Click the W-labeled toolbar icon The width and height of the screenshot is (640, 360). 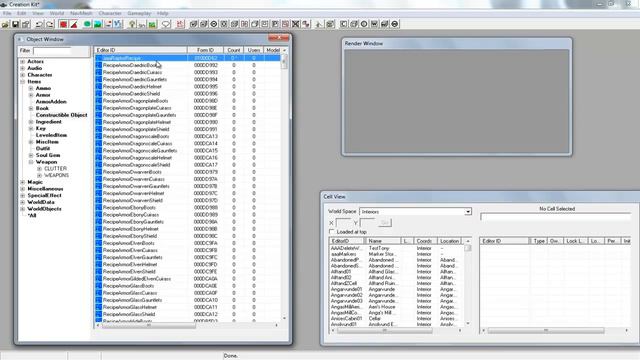(374, 24)
